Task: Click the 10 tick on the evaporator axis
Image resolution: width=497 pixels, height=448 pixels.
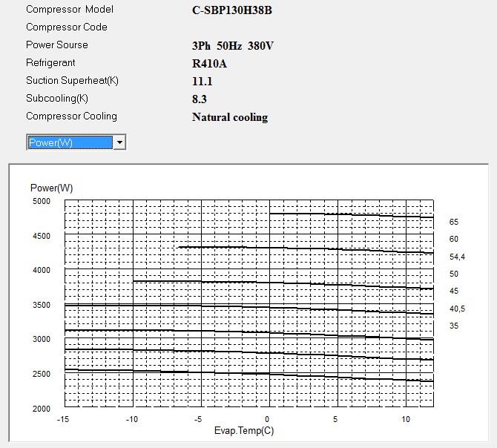Action: point(407,420)
